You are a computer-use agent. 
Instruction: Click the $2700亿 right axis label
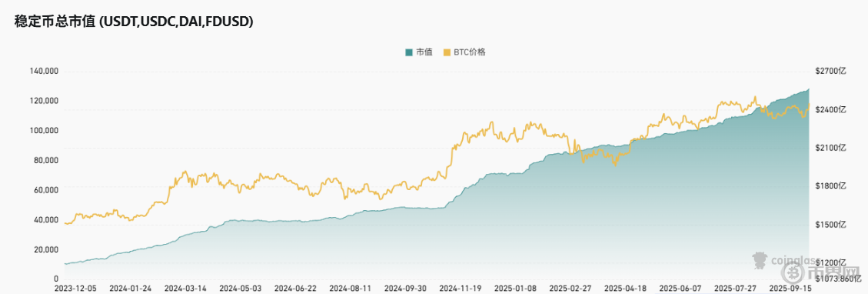[830, 72]
